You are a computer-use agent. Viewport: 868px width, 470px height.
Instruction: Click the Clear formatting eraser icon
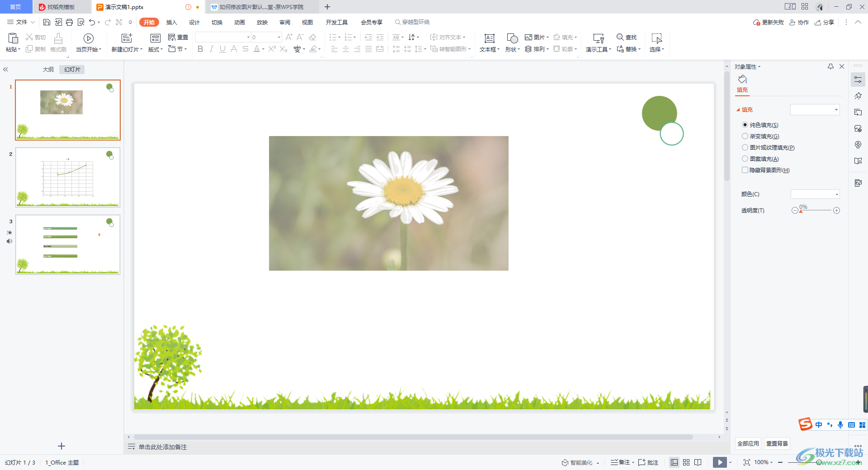click(x=312, y=37)
